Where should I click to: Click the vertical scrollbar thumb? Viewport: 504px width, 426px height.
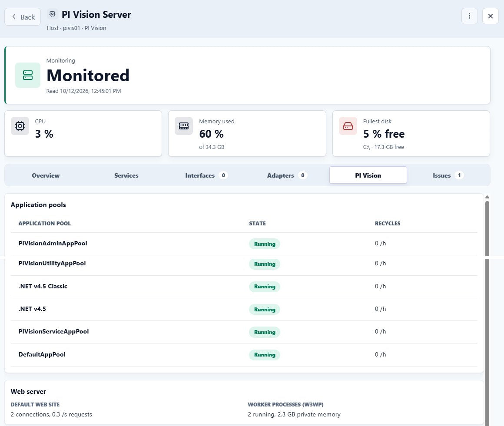(487, 313)
